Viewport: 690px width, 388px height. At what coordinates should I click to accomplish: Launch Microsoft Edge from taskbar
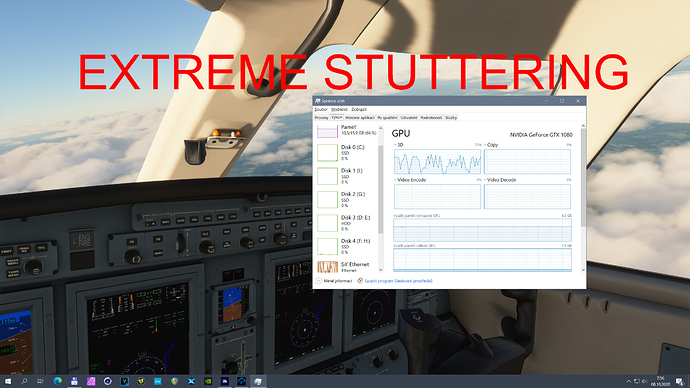(x=58, y=381)
